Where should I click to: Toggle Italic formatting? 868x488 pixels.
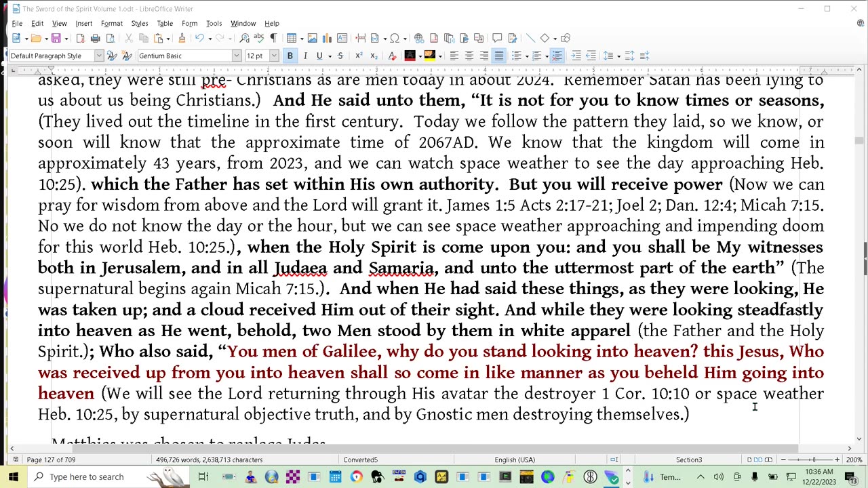point(305,56)
